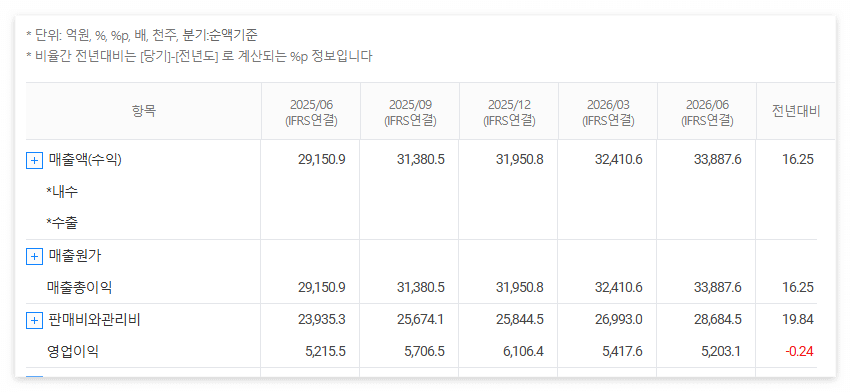The image size is (851, 392).
Task: Click the 2026/06 (IFRS연결) column header
Action: pos(707,112)
